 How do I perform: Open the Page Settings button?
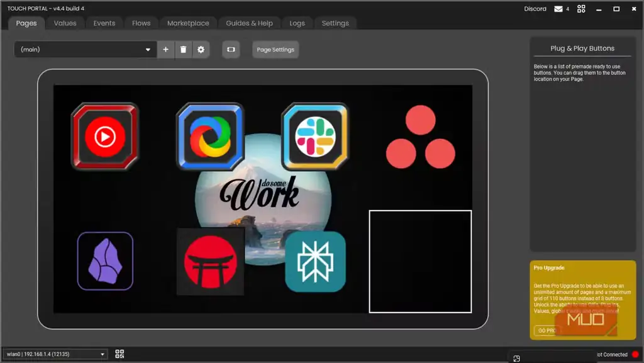[x=275, y=49]
